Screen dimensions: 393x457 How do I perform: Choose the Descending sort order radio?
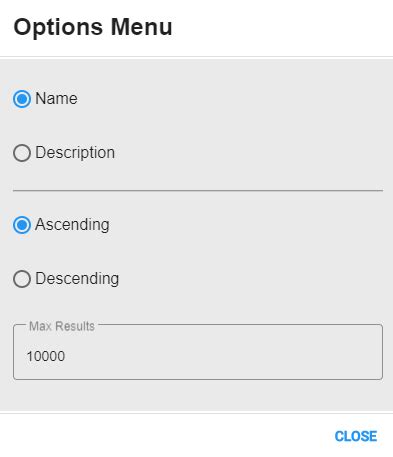(x=22, y=279)
